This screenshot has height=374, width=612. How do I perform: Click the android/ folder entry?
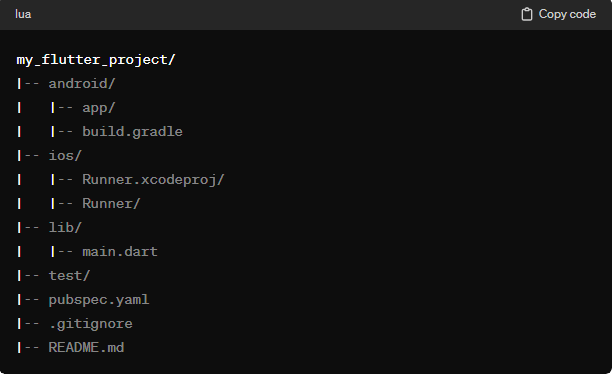pyautogui.click(x=82, y=84)
